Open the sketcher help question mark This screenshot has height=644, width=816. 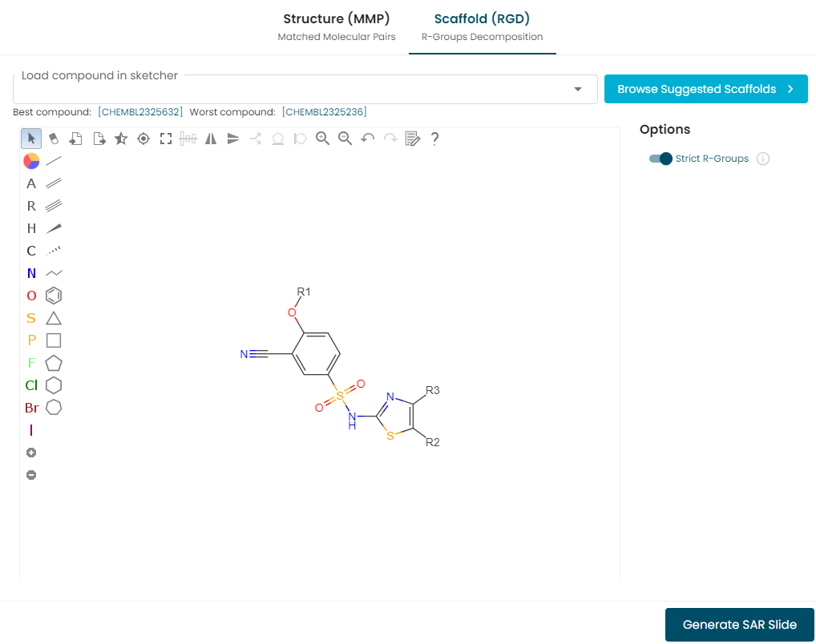(434, 139)
